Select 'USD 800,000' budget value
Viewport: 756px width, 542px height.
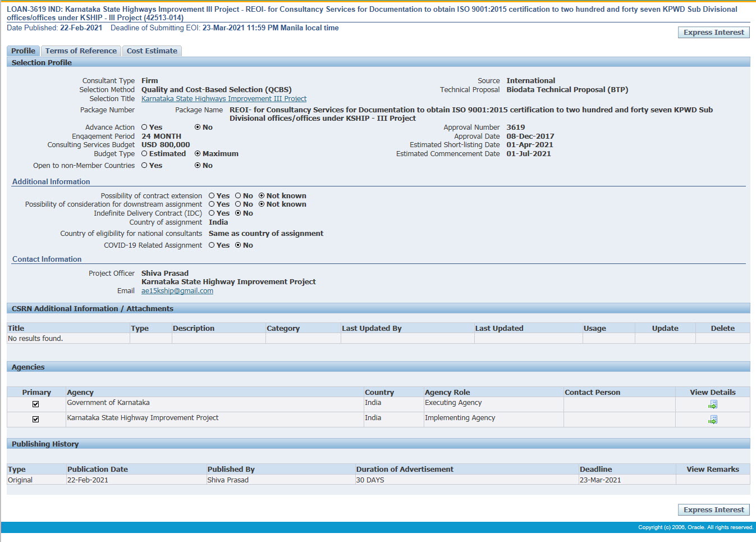tap(166, 145)
